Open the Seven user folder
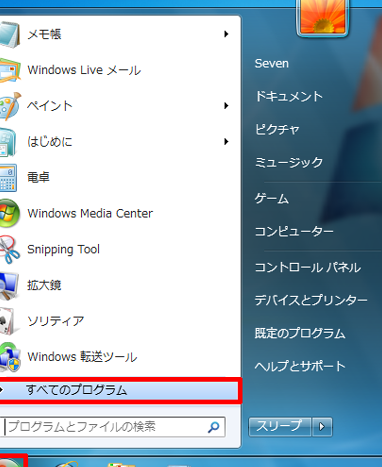382x467 pixels. point(272,63)
